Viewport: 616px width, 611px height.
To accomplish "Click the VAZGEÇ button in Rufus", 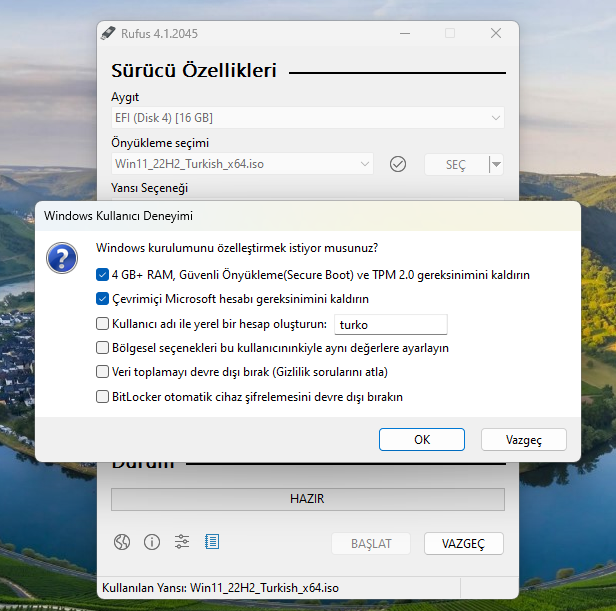I will (464, 543).
